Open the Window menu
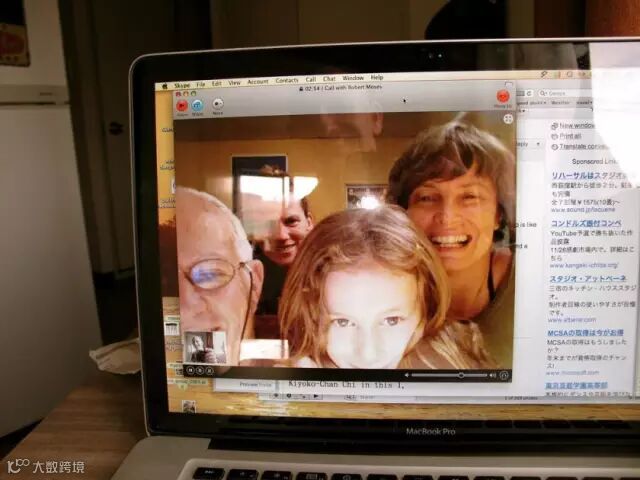 pos(353,78)
